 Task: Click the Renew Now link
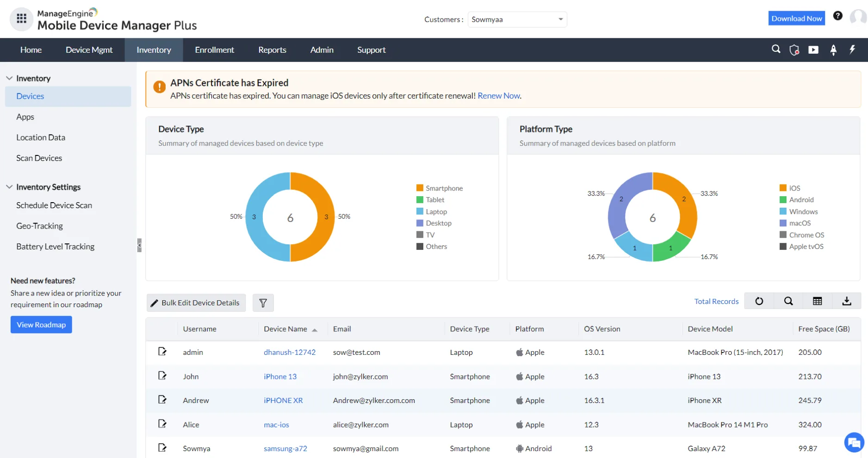tap(499, 96)
